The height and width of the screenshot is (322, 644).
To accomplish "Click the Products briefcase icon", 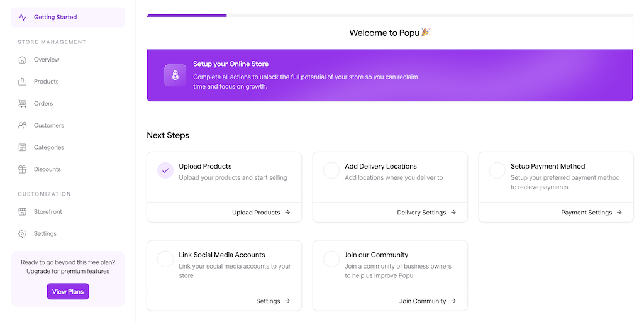I will (x=23, y=82).
